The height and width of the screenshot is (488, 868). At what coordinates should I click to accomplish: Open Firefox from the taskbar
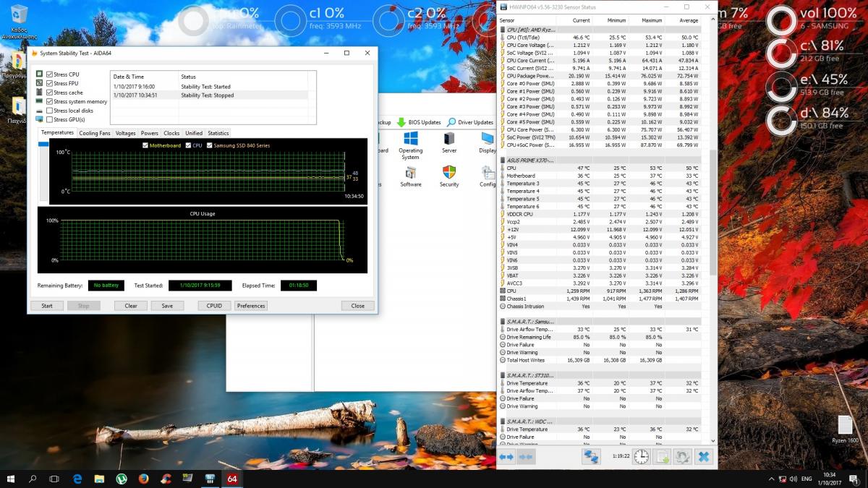[143, 479]
